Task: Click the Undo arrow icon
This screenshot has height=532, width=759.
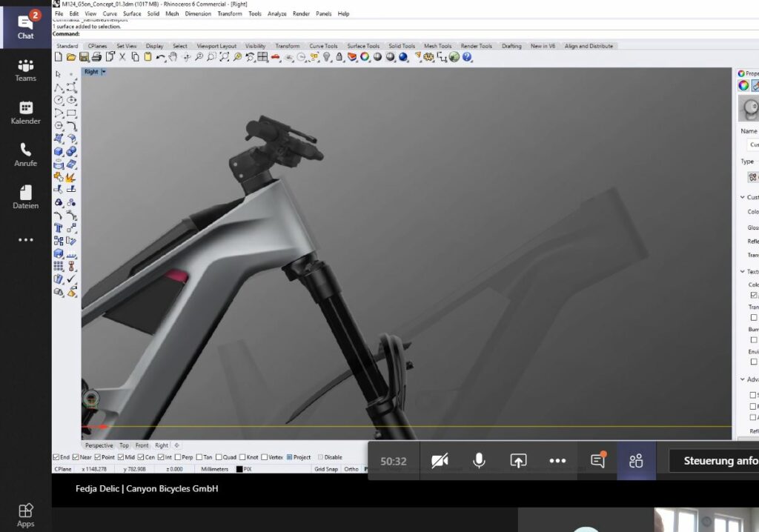Action: tap(160, 57)
